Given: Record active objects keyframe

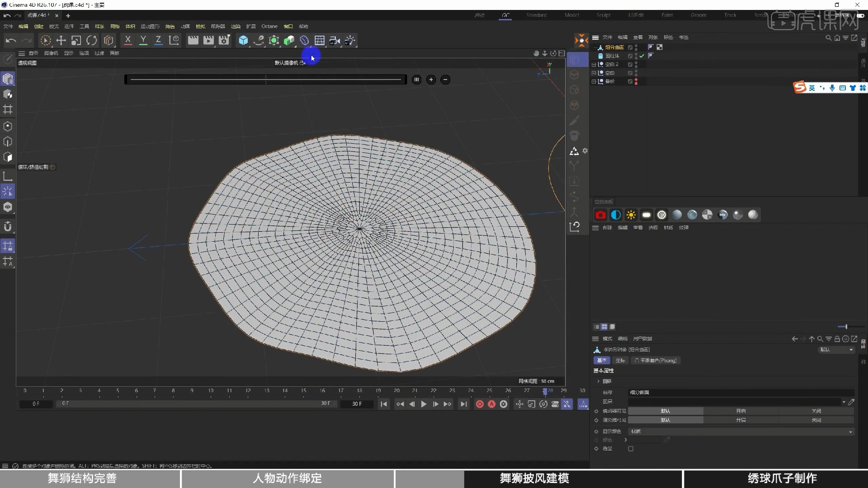Looking at the screenshot, I should point(480,404).
